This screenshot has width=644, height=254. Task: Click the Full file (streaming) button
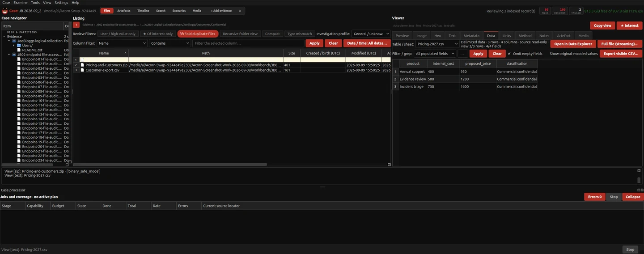click(620, 44)
